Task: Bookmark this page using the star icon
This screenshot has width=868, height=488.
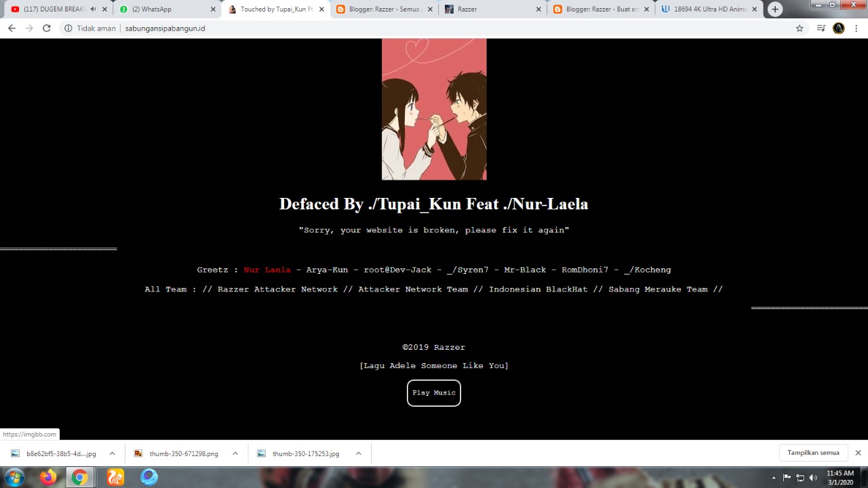Action: tap(800, 28)
